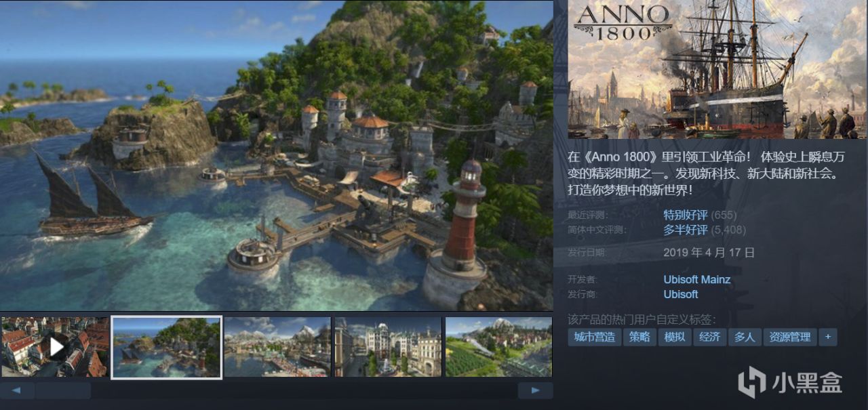Play the trailer video thumbnail

tap(54, 346)
